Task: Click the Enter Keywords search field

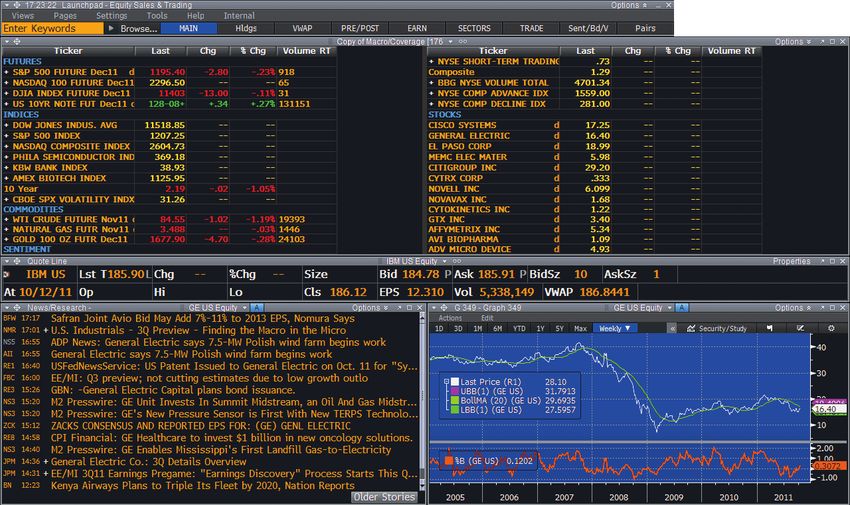Action: [52, 28]
